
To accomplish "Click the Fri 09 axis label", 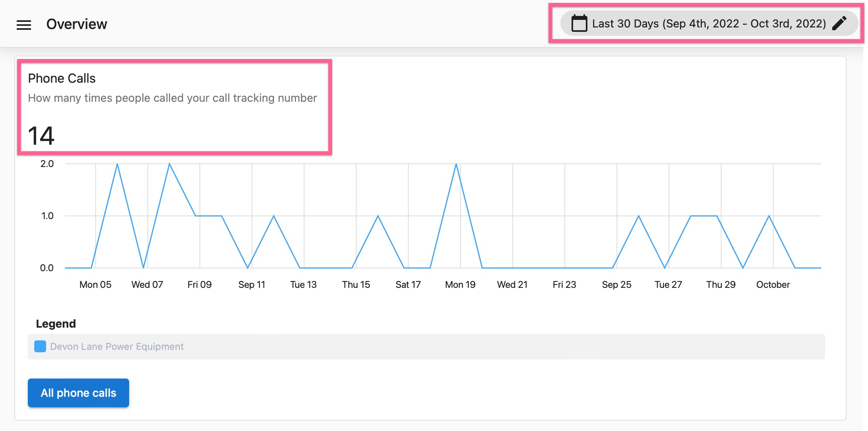I will pos(200,285).
